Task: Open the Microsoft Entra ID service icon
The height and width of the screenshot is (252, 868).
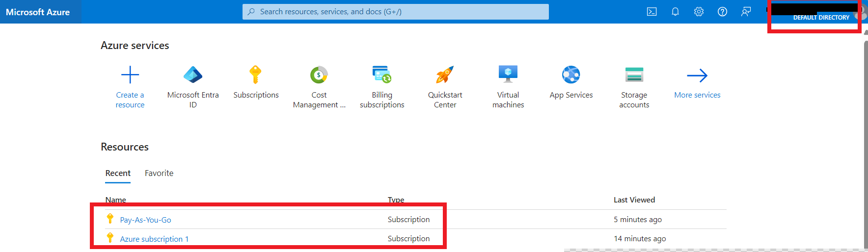Action: 193,75
